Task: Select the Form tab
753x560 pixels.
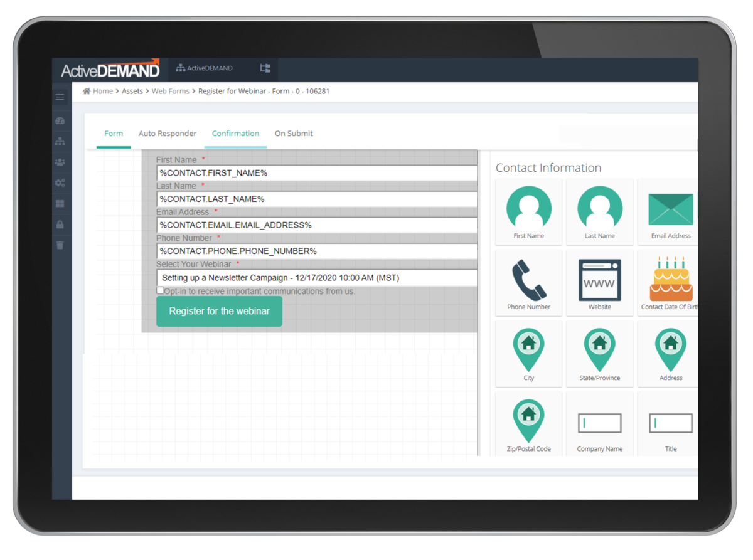Action: click(114, 134)
